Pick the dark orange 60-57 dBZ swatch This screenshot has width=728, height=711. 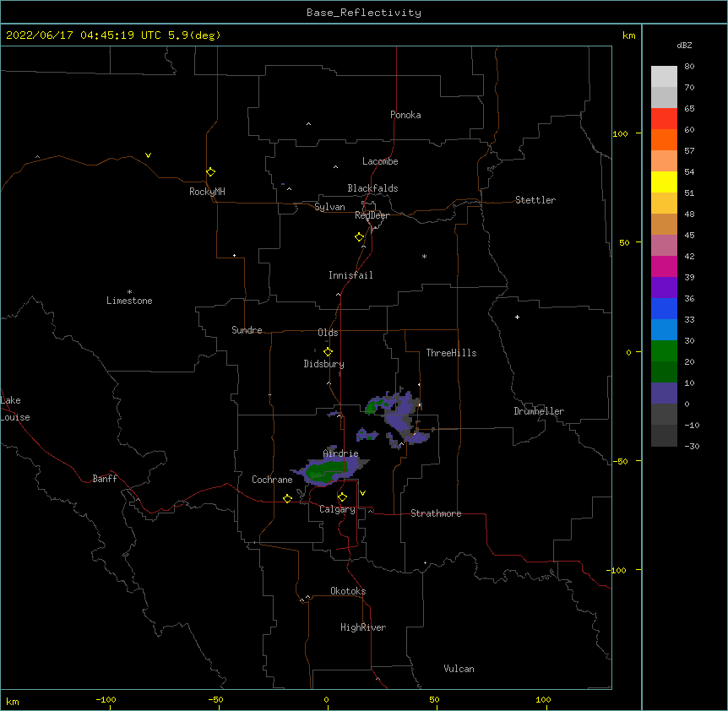[664, 139]
